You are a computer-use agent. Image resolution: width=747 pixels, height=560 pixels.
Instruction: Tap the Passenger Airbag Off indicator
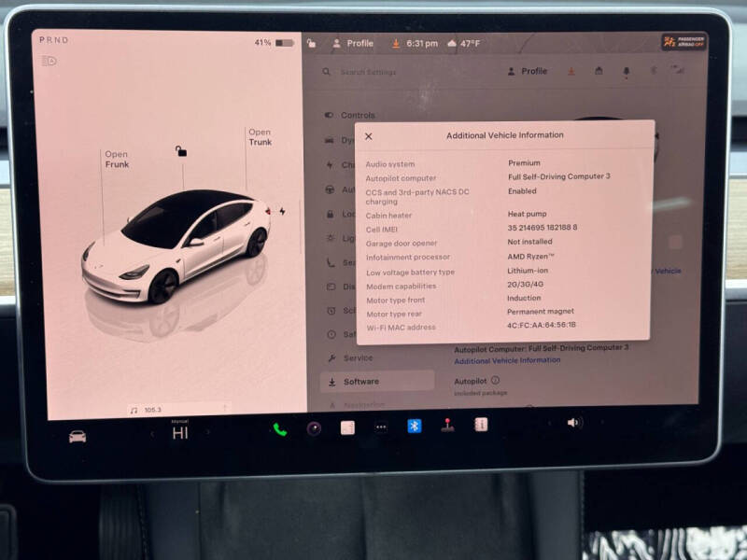[x=685, y=42]
